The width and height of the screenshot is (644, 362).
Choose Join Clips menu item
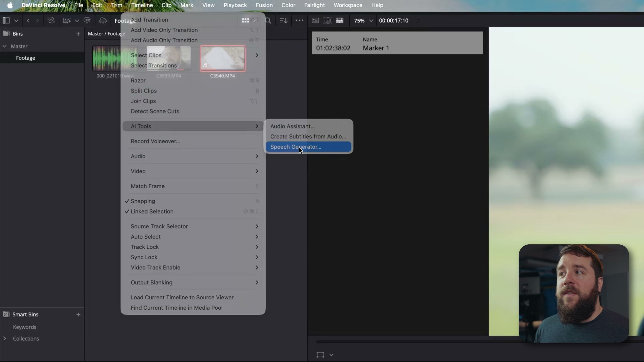pos(193,101)
